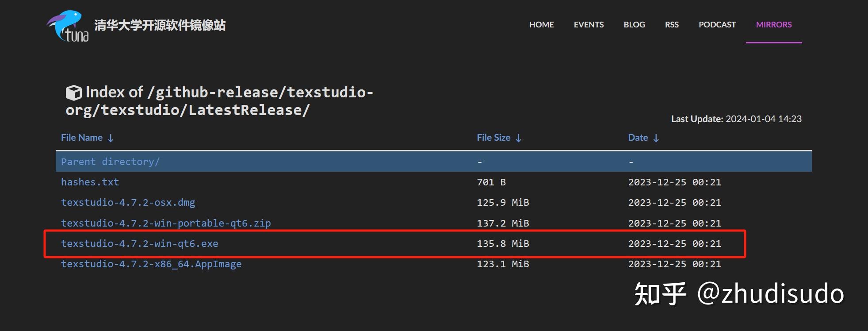Click the site title 清华大学开源软件镜像站
This screenshot has width=868, height=331.
160,25
